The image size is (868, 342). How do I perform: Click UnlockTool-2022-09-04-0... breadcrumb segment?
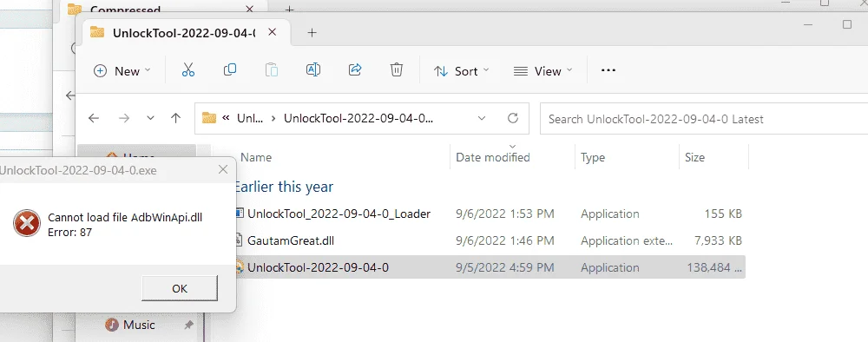point(358,118)
